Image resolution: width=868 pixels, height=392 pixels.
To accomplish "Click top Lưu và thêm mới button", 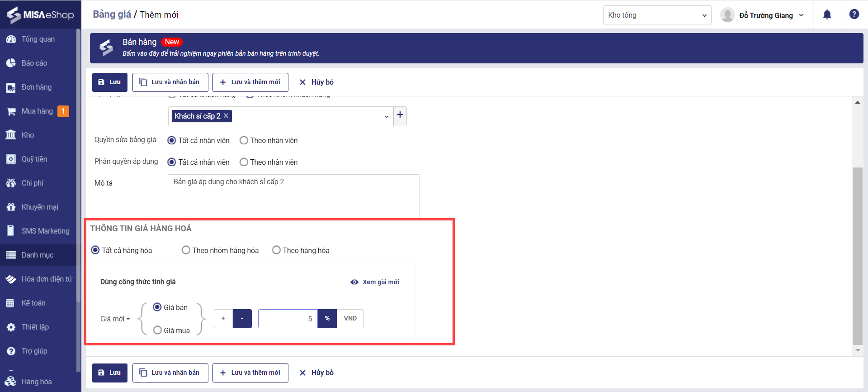I will [250, 82].
